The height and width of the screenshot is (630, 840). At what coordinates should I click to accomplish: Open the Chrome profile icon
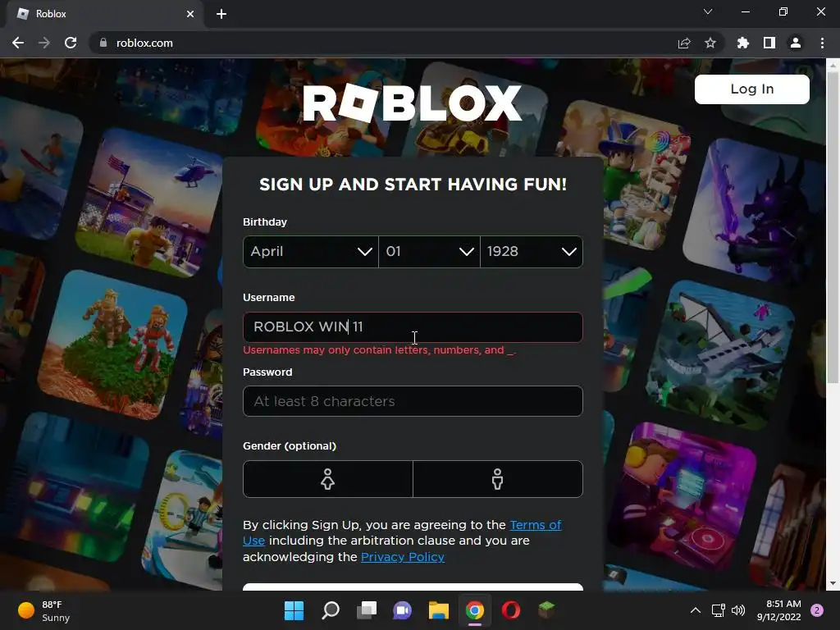[796, 43]
